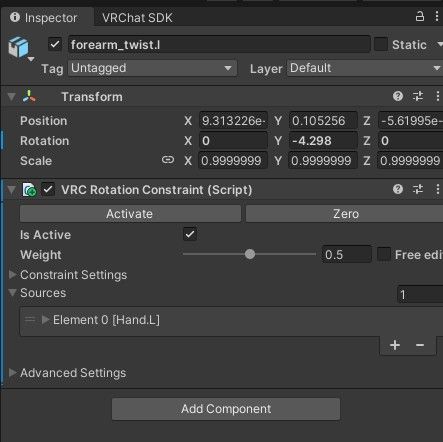This screenshot has width=443, height=442.
Task: Click the Add Component button
Action: point(226,409)
